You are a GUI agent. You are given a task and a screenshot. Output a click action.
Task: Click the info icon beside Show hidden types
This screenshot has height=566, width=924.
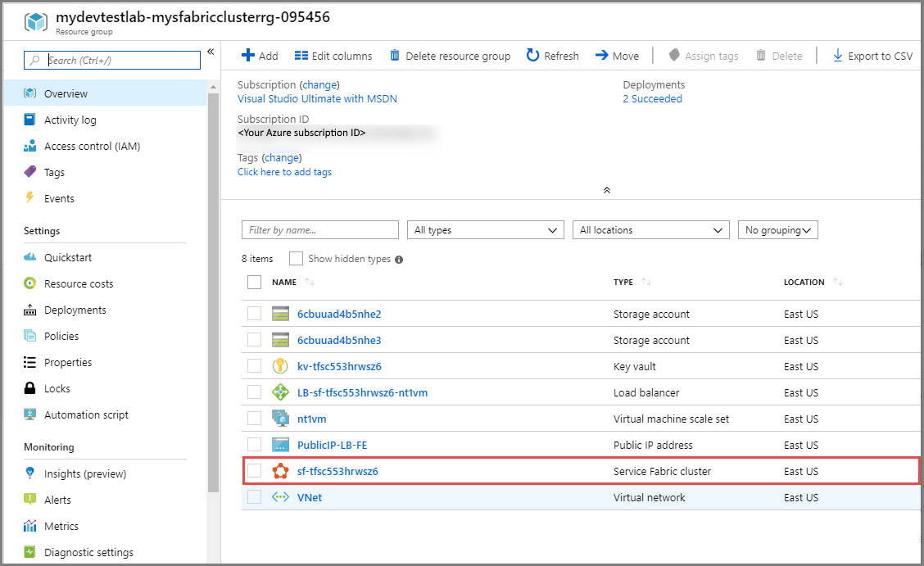[399, 260]
